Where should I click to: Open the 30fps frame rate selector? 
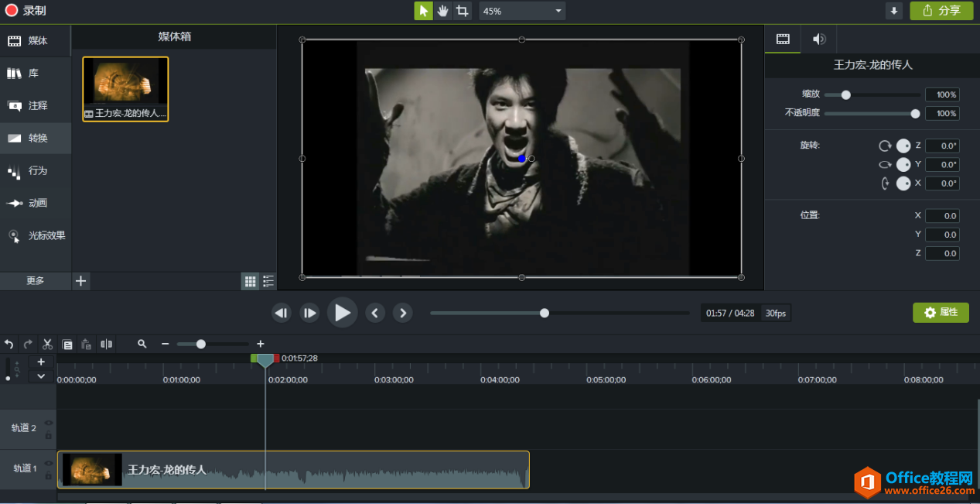(x=776, y=314)
